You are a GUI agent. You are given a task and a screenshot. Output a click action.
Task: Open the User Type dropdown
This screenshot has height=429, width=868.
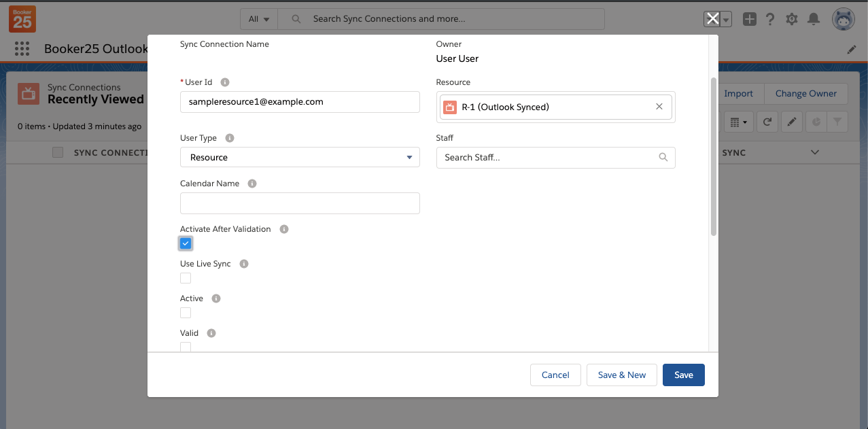pos(300,158)
